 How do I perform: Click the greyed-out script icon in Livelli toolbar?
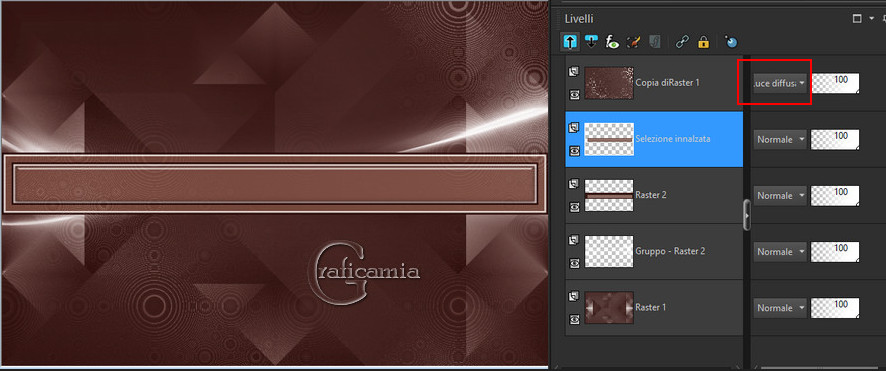pos(655,41)
